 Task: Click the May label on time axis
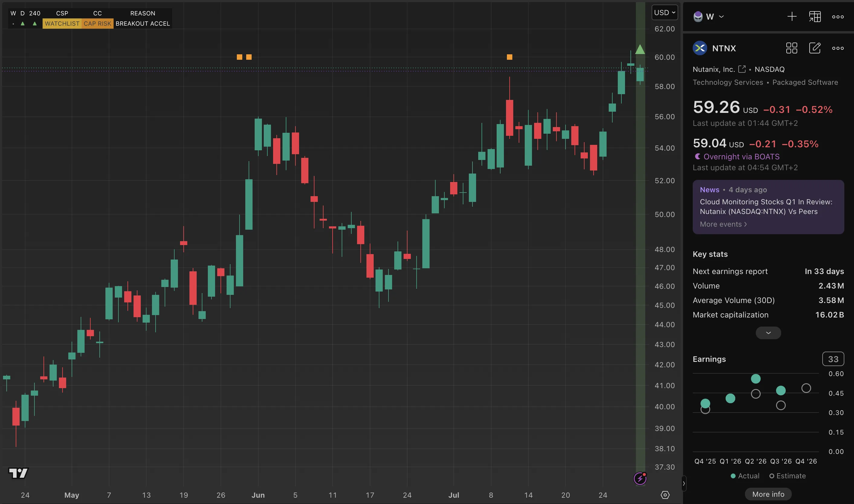(x=71, y=495)
